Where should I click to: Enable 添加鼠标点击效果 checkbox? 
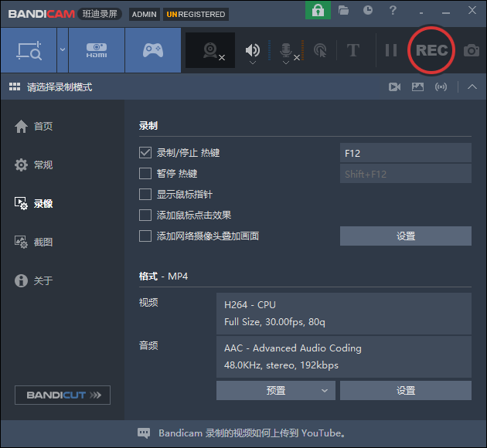[145, 215]
